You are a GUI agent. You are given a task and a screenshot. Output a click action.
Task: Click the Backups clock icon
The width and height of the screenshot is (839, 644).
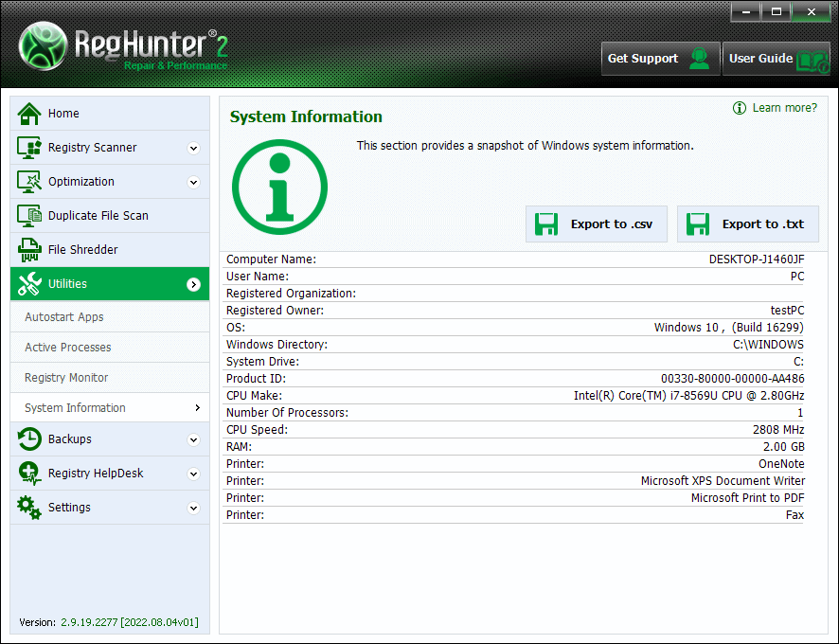(30, 439)
